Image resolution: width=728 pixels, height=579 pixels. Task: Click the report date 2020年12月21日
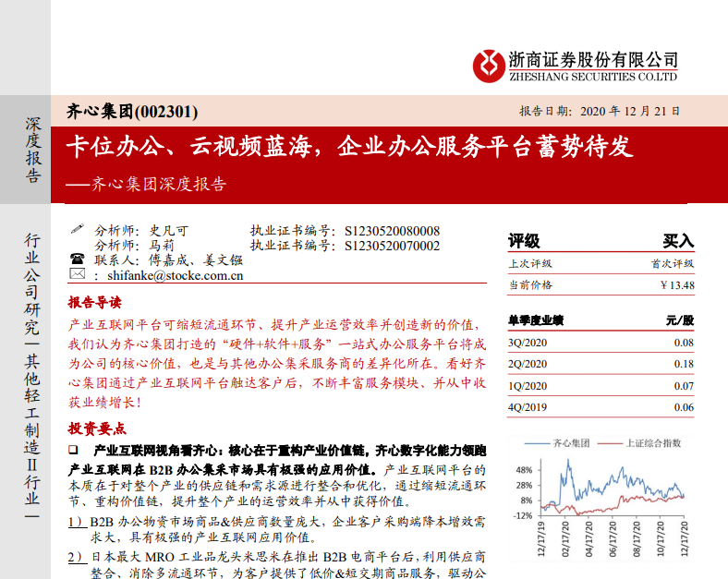pyautogui.click(x=630, y=112)
